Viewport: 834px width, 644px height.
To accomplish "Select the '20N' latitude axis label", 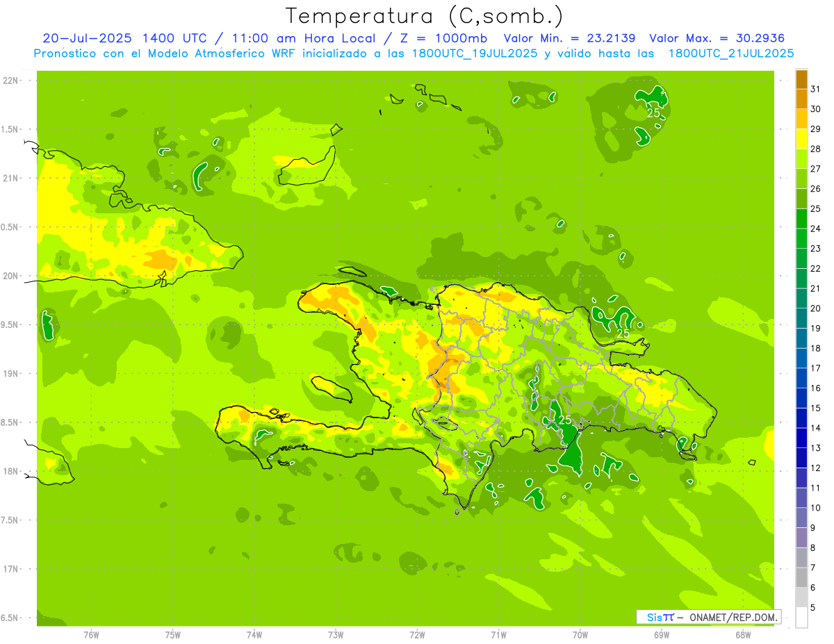I will 10,276.
